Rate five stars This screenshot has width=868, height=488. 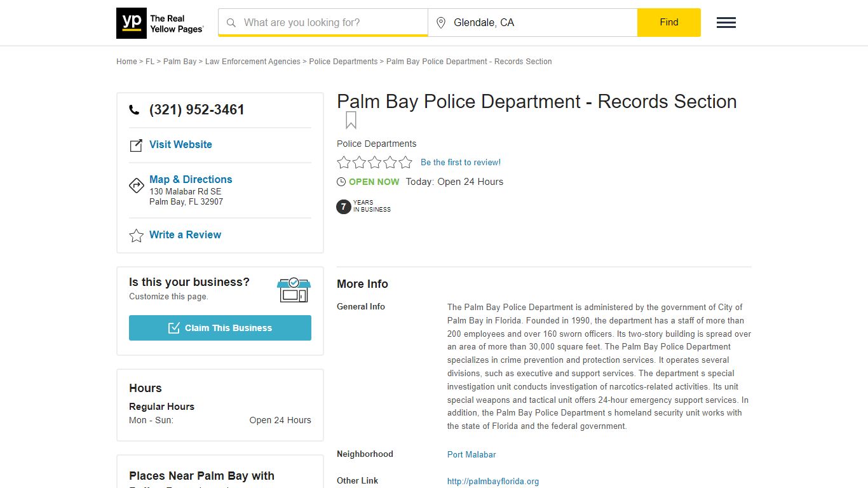click(x=405, y=162)
